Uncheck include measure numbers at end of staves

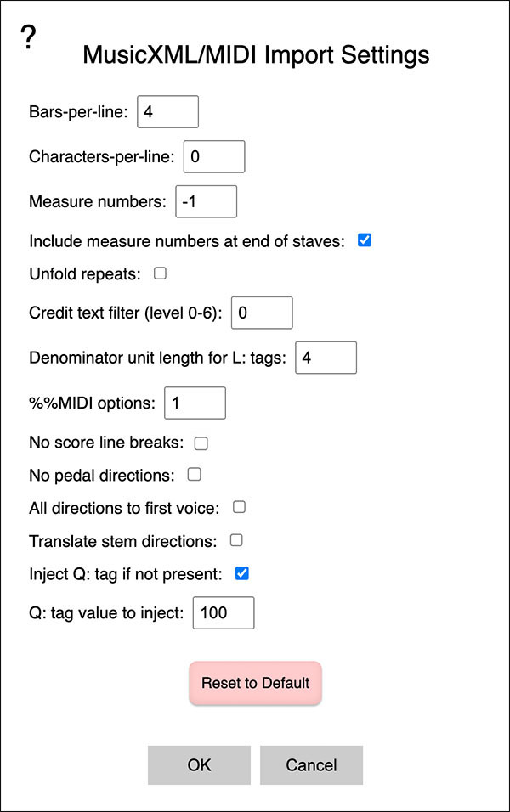point(365,240)
